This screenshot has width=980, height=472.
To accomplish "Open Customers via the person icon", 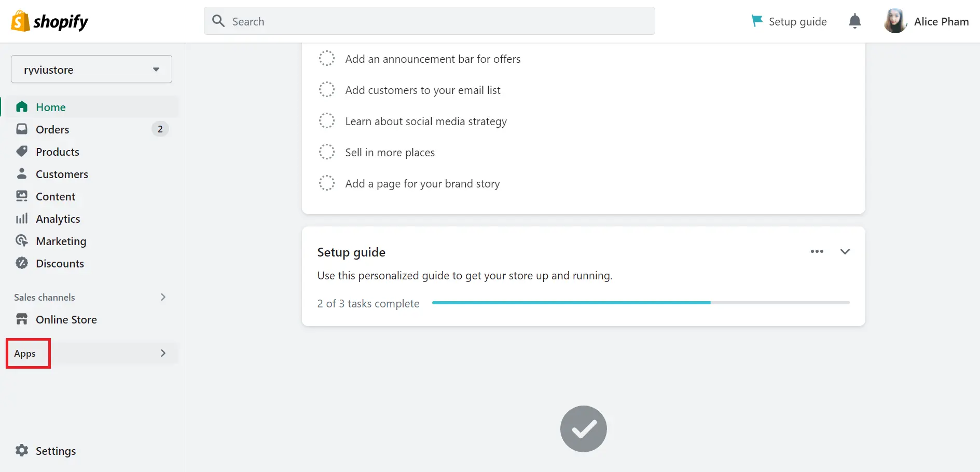I will (22, 174).
